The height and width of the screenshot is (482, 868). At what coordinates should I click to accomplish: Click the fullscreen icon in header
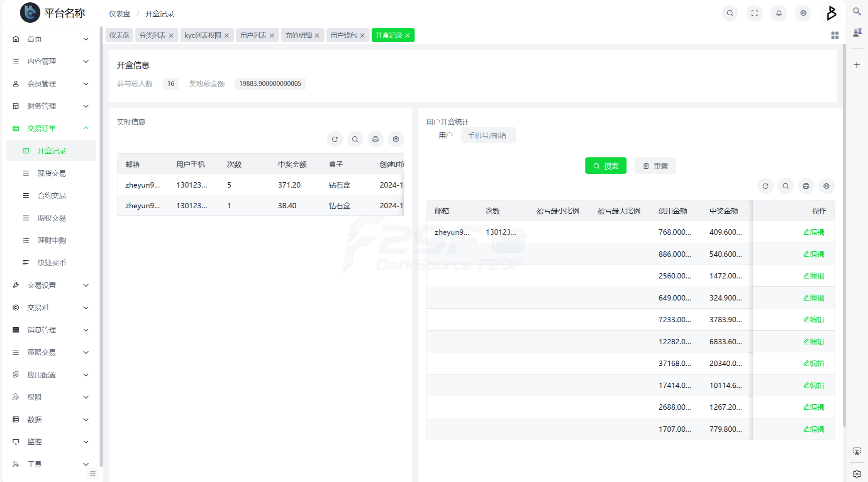(754, 13)
